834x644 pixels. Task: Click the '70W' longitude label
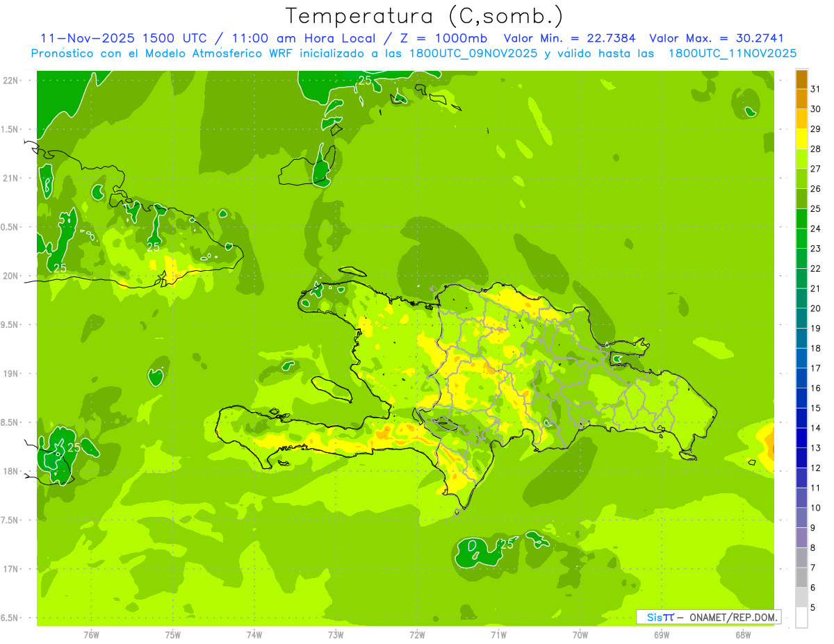coord(580,635)
